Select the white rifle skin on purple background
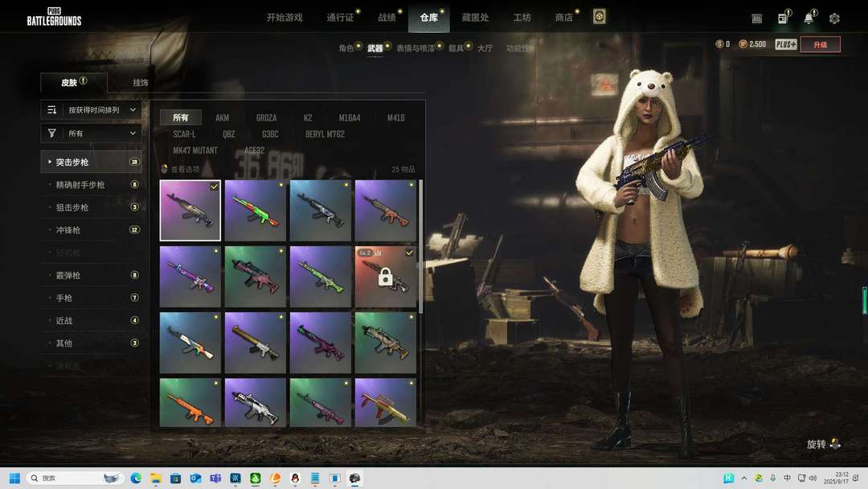 point(256,403)
